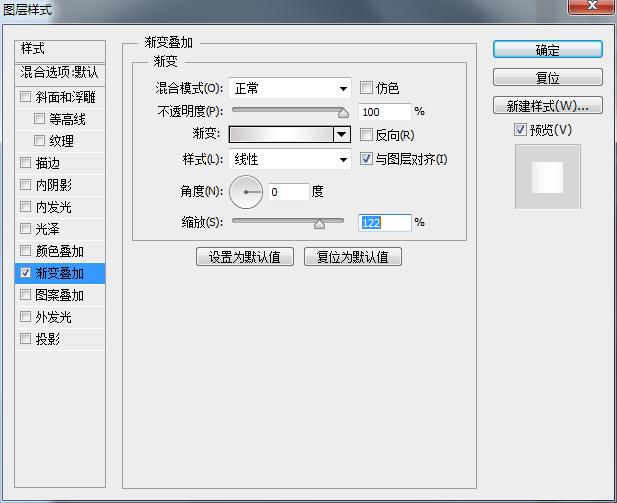Screen dimensions: 617x503
Task: Open the 混合模式 dropdown showing 正常
Action: [290, 88]
